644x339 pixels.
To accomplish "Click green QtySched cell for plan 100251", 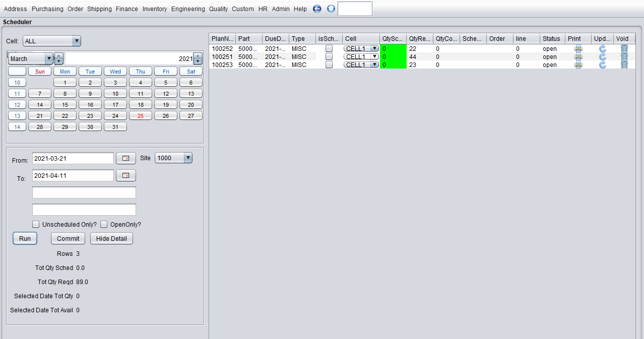I will (393, 57).
